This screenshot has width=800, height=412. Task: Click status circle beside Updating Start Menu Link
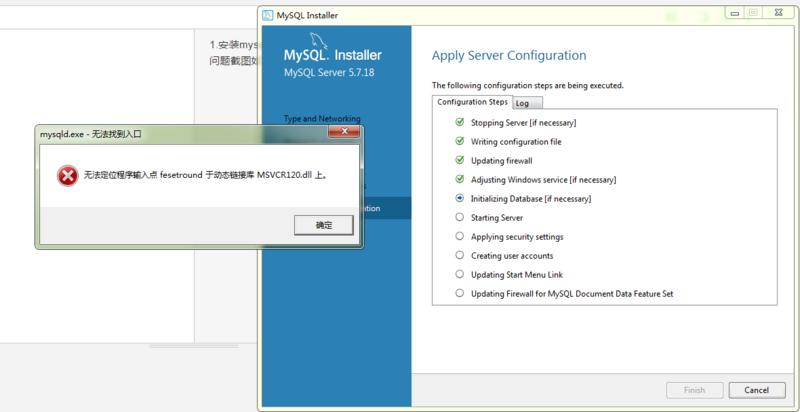[x=460, y=274]
